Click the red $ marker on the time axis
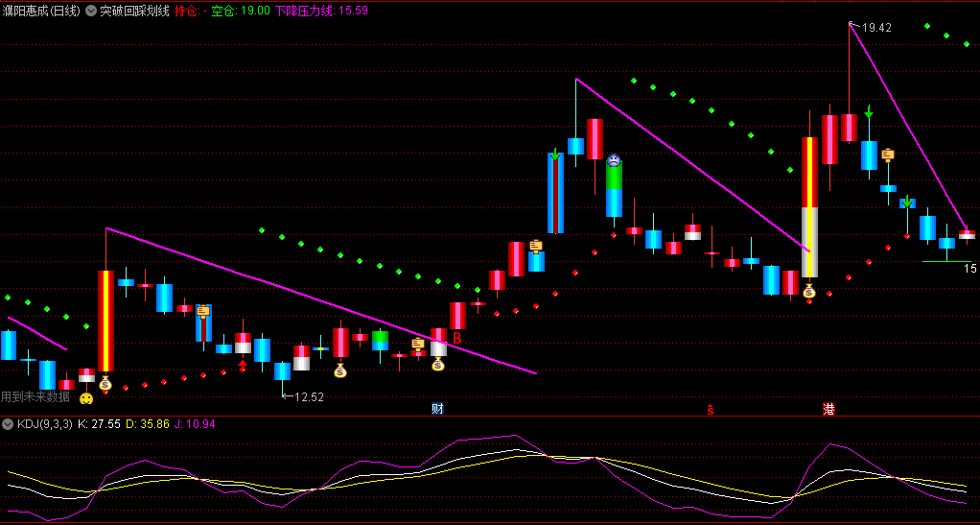The width and height of the screenshot is (980, 525). [710, 410]
